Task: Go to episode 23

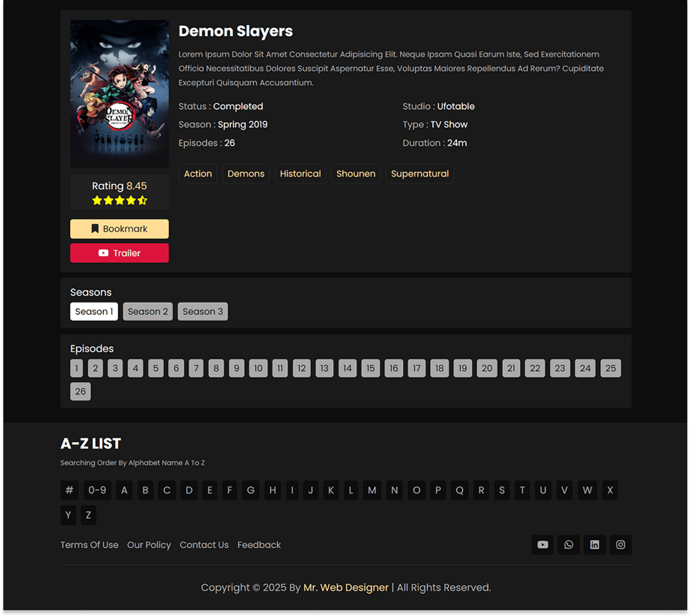Action: pyautogui.click(x=560, y=368)
